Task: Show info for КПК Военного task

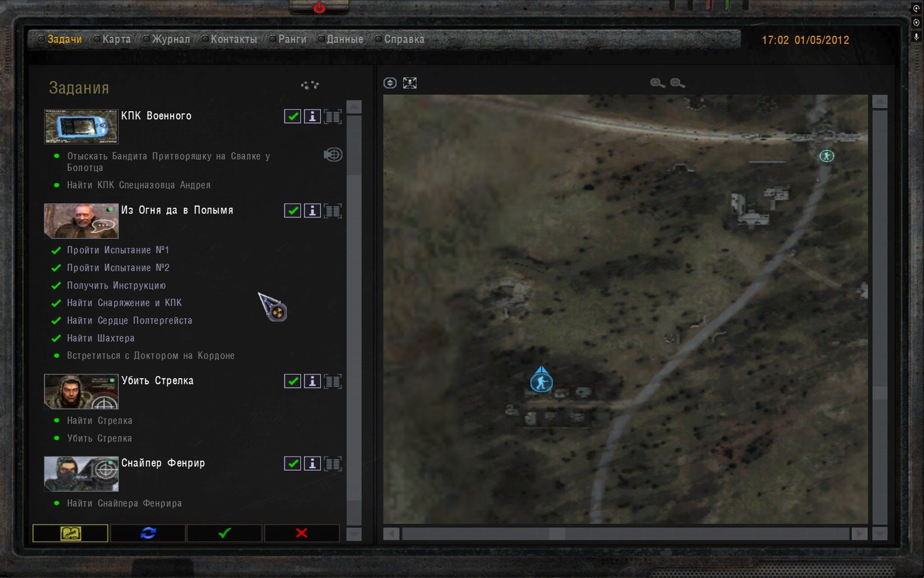Action: coord(313,116)
